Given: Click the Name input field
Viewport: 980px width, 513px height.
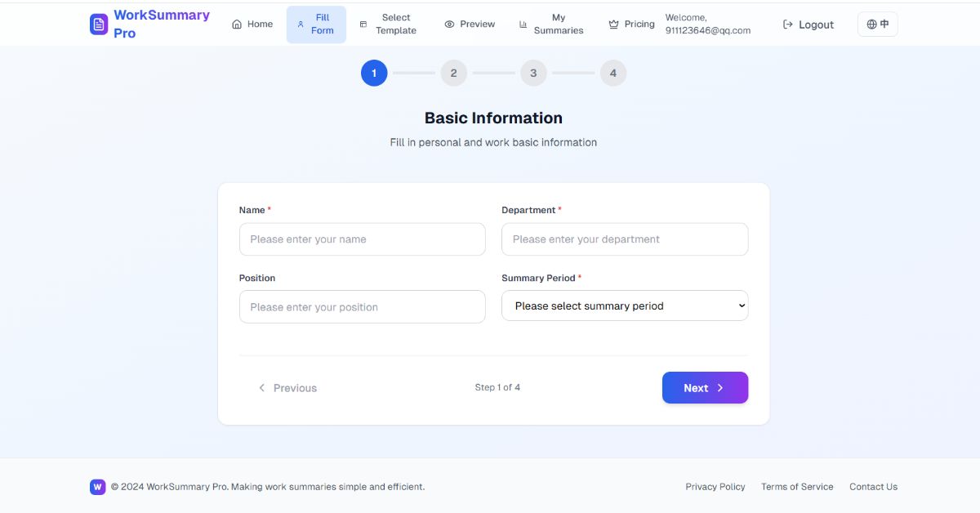Looking at the screenshot, I should point(362,239).
